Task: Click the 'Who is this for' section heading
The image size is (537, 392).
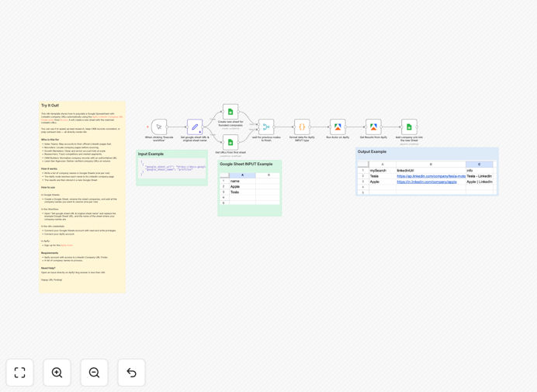Action: [x=50, y=140]
